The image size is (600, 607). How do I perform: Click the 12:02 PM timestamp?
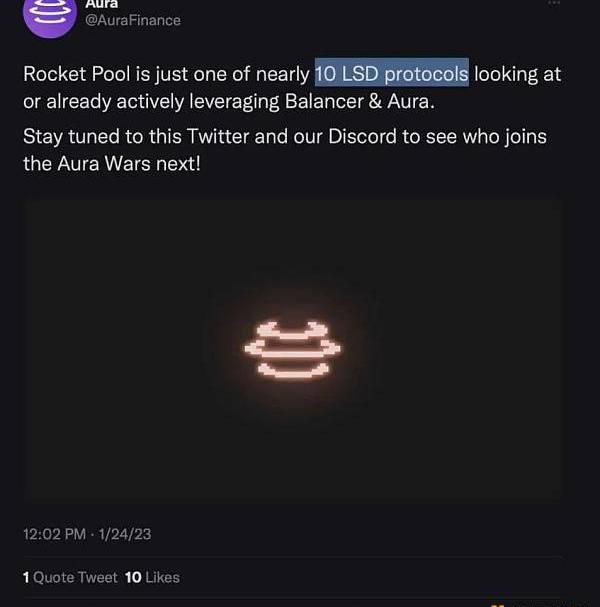(x=55, y=534)
